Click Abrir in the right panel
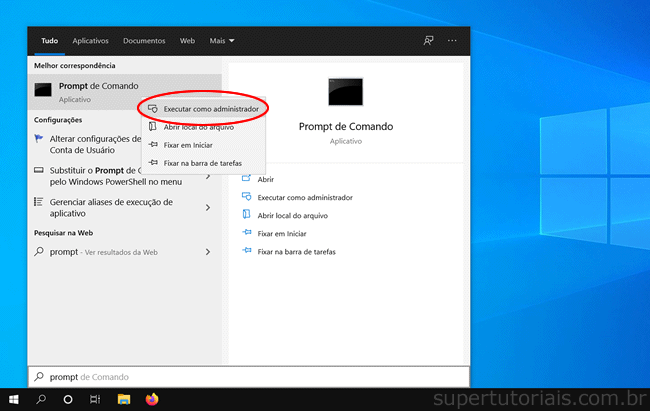650x411 pixels. (x=265, y=179)
